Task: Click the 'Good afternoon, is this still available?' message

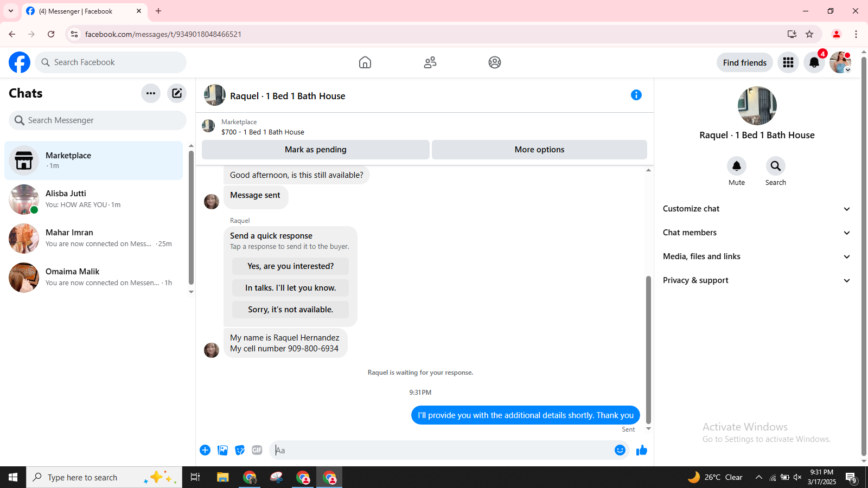Action: 297,175
